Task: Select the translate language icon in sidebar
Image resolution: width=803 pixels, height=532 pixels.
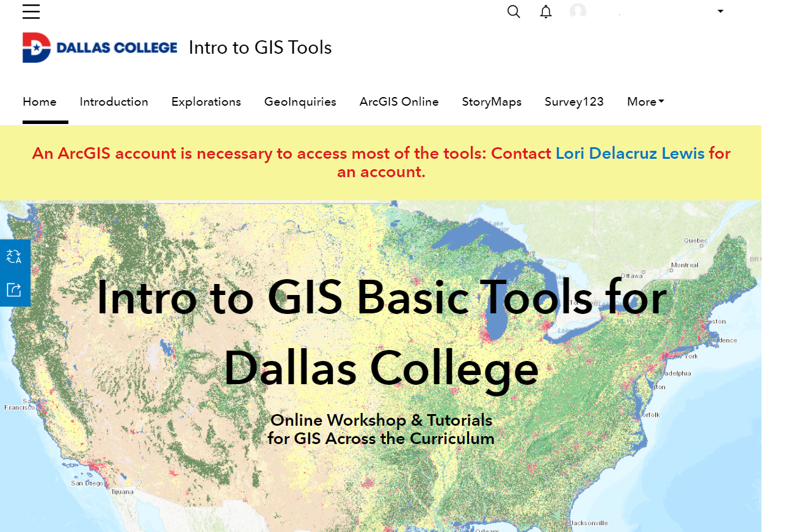Action: click(14, 256)
